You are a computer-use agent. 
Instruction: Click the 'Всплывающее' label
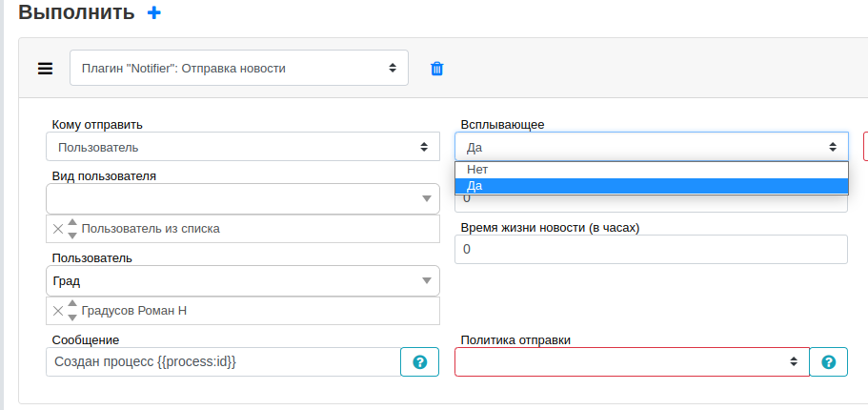coord(503,125)
